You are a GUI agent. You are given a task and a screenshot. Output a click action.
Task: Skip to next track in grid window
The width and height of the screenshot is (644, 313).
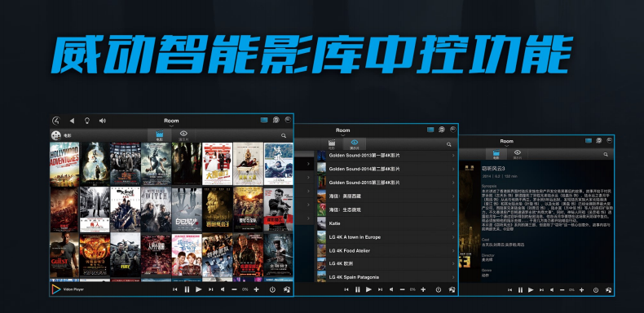(210, 289)
